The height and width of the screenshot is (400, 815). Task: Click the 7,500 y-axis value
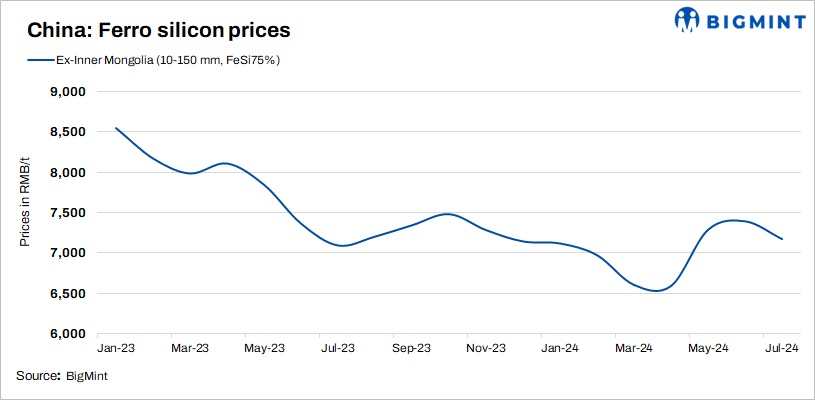tap(69, 213)
